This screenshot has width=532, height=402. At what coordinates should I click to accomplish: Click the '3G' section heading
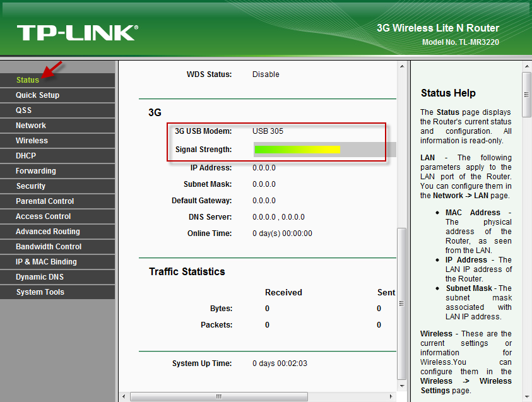(155, 112)
